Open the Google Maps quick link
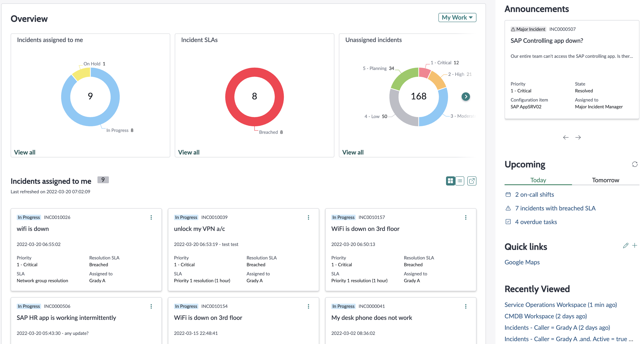The width and height of the screenshot is (644, 344). [522, 262]
